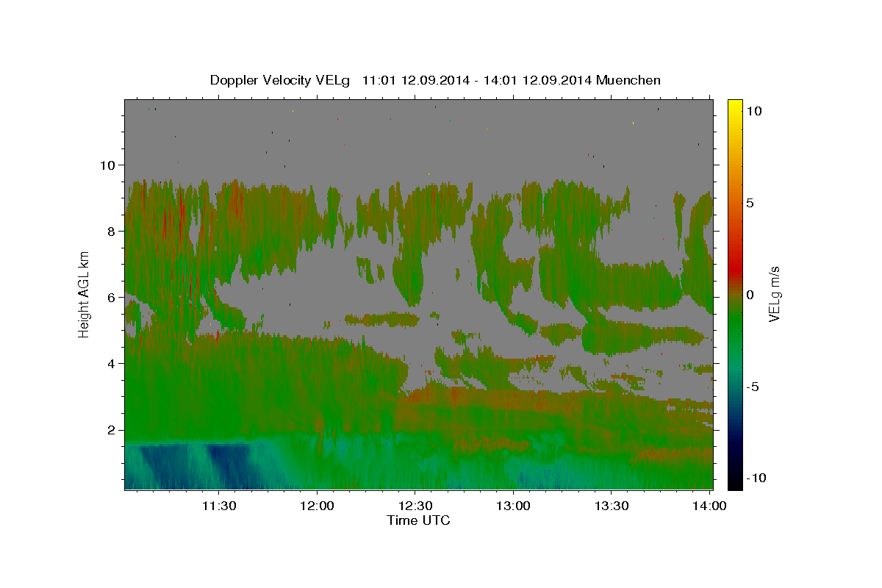Click the '13:30' time axis label

tap(611, 506)
